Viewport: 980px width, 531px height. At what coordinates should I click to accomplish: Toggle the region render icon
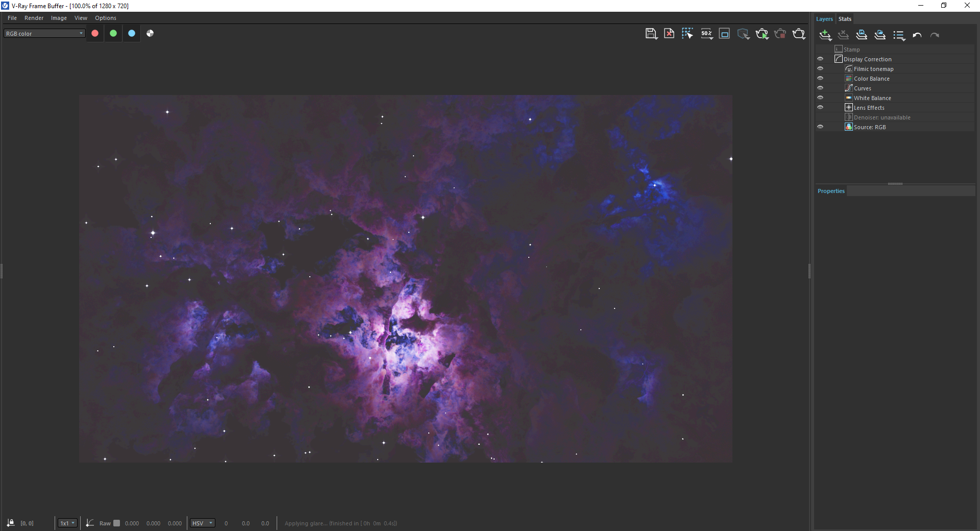(724, 34)
